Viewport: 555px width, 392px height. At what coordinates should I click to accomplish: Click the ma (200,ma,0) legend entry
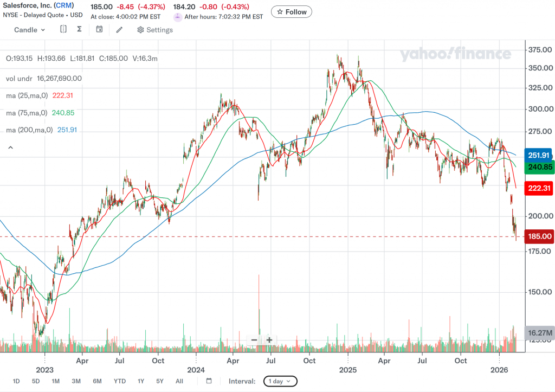29,130
